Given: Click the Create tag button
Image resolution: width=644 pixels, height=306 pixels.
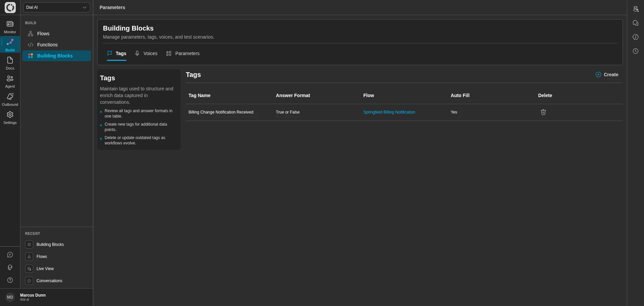Looking at the screenshot, I should tap(607, 75).
